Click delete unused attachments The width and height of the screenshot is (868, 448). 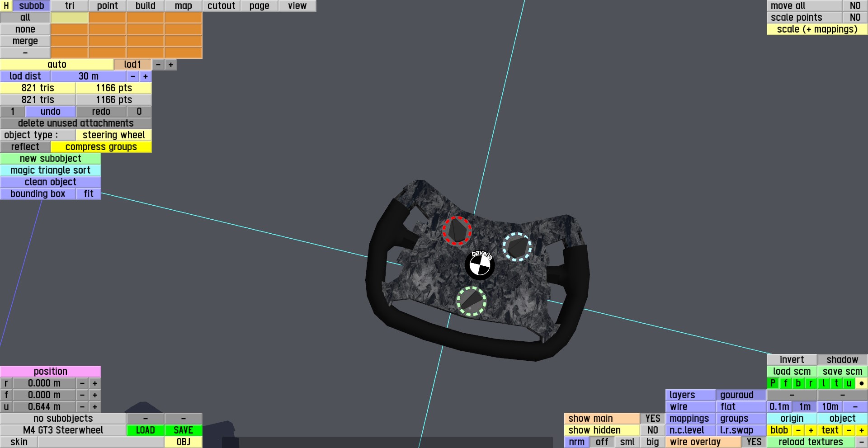click(x=76, y=123)
